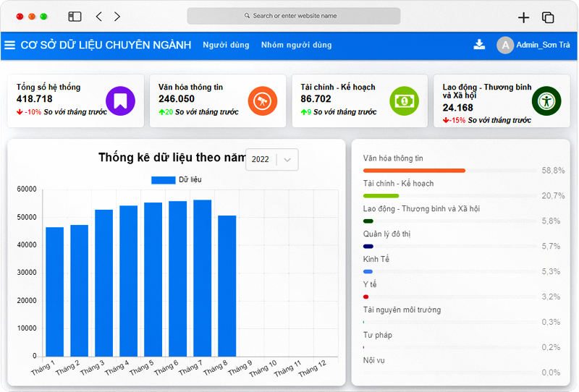The height and width of the screenshot is (392, 579).
Task: Toggle the Dữ liệu legend swatch
Action: coord(164,180)
